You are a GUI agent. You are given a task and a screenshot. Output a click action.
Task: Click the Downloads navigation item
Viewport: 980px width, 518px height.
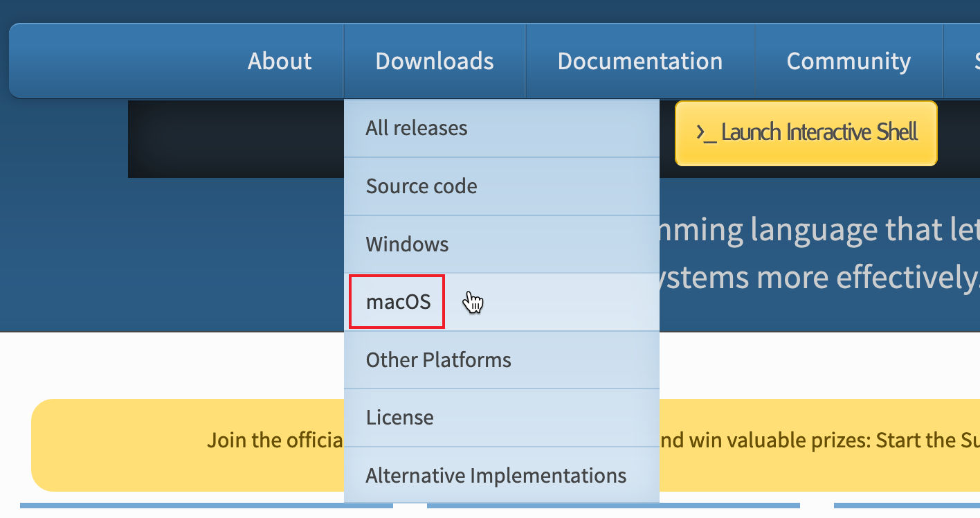435,61
